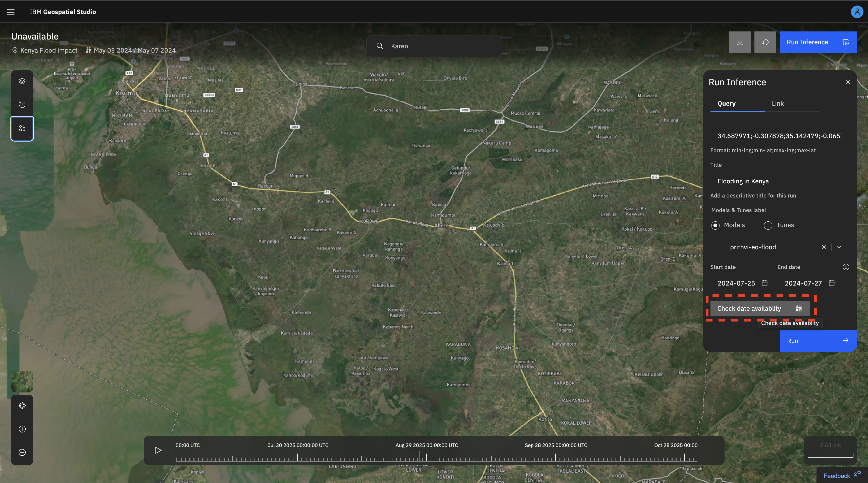Click the download icon button
The image size is (868, 483).
click(x=740, y=42)
